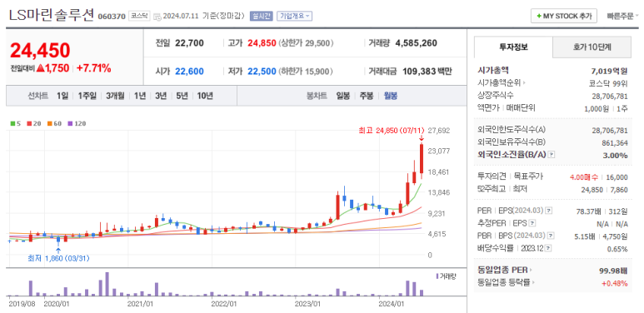Click the green 5-period moving average swatch
The height and width of the screenshot is (313, 644).
12,123
